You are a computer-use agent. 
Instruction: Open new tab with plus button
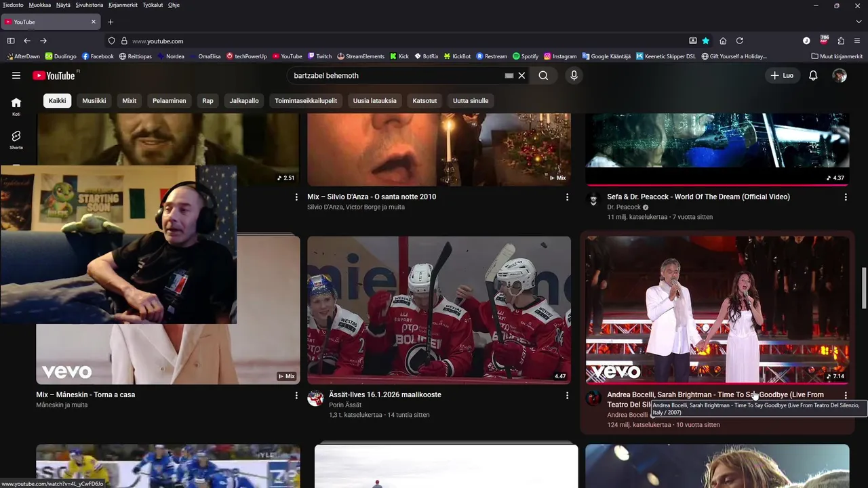(x=111, y=22)
